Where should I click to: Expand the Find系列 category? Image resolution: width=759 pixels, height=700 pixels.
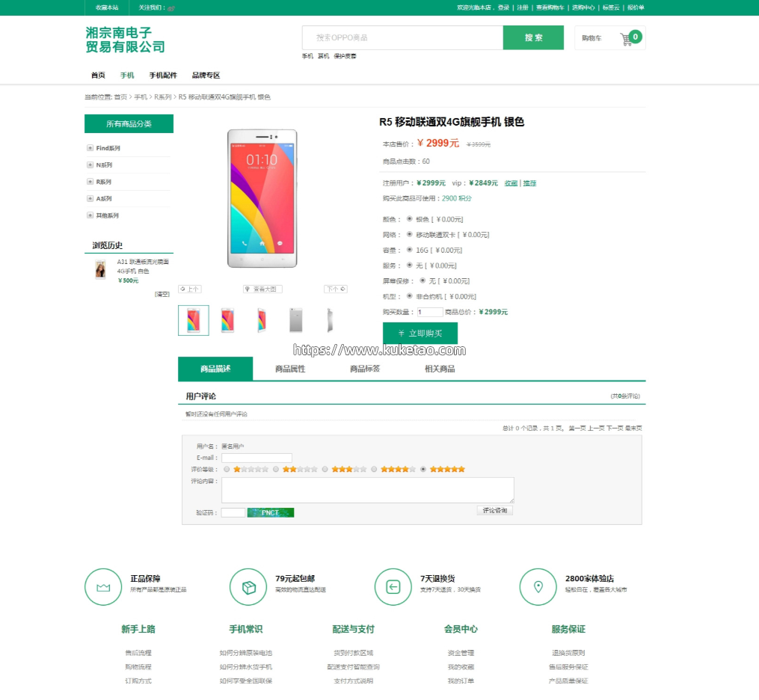tap(90, 148)
